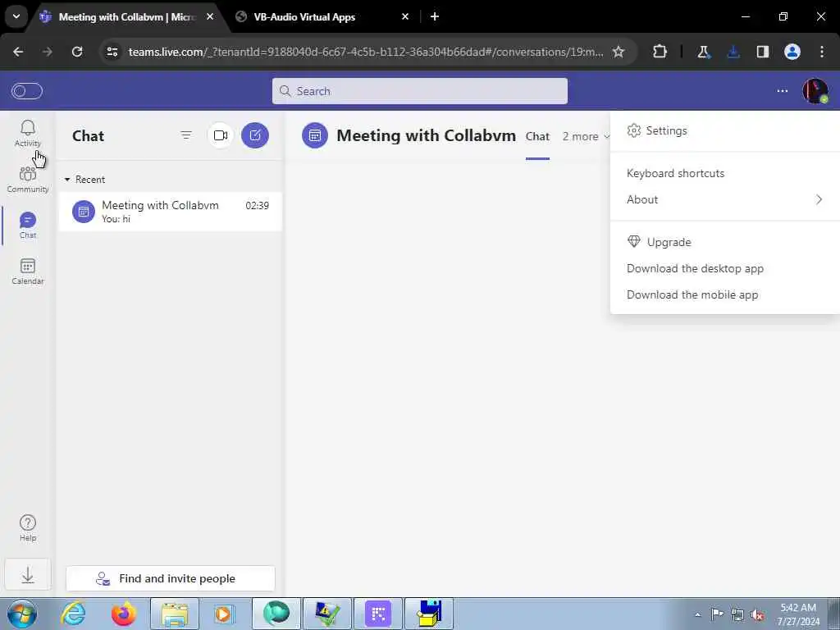Image resolution: width=840 pixels, height=630 pixels.
Task: Click Find and invite people button
Action: [x=171, y=578]
